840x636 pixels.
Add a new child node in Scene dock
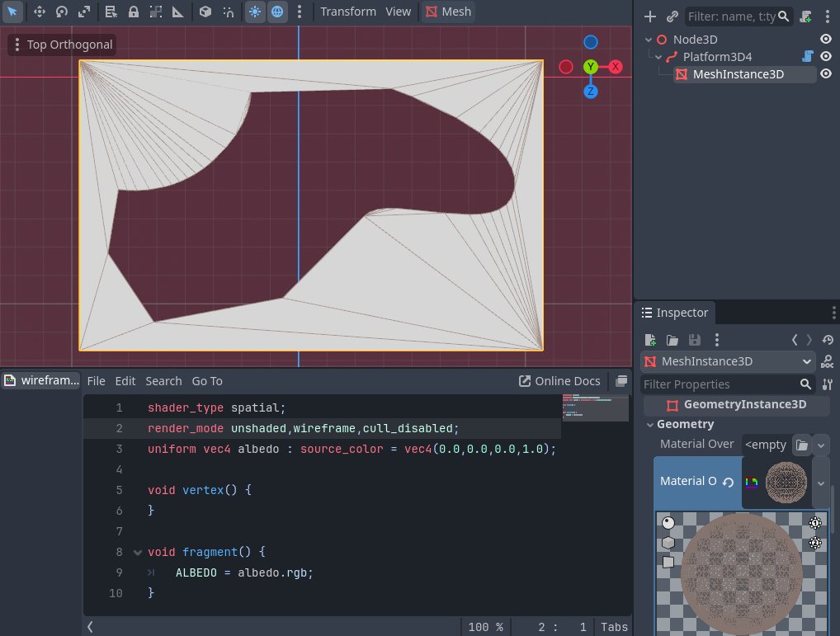point(650,16)
